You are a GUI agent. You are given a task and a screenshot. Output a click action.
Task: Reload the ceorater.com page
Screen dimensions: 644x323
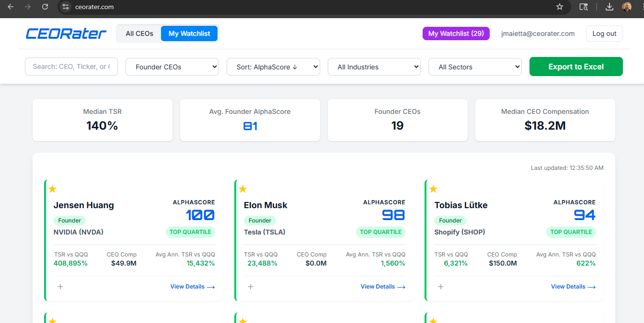45,7
